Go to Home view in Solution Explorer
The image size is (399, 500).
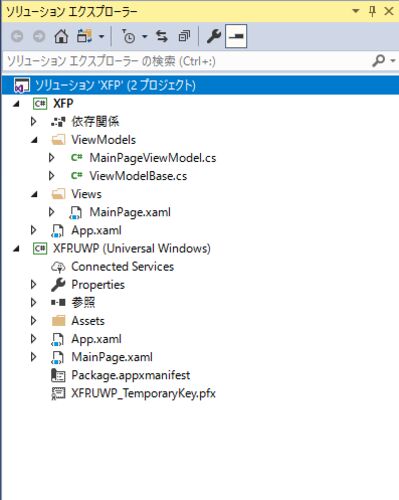61,36
